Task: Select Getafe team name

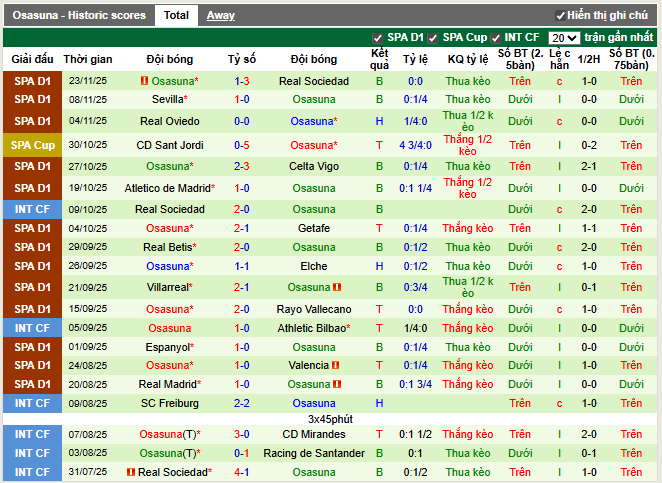Action: (314, 228)
